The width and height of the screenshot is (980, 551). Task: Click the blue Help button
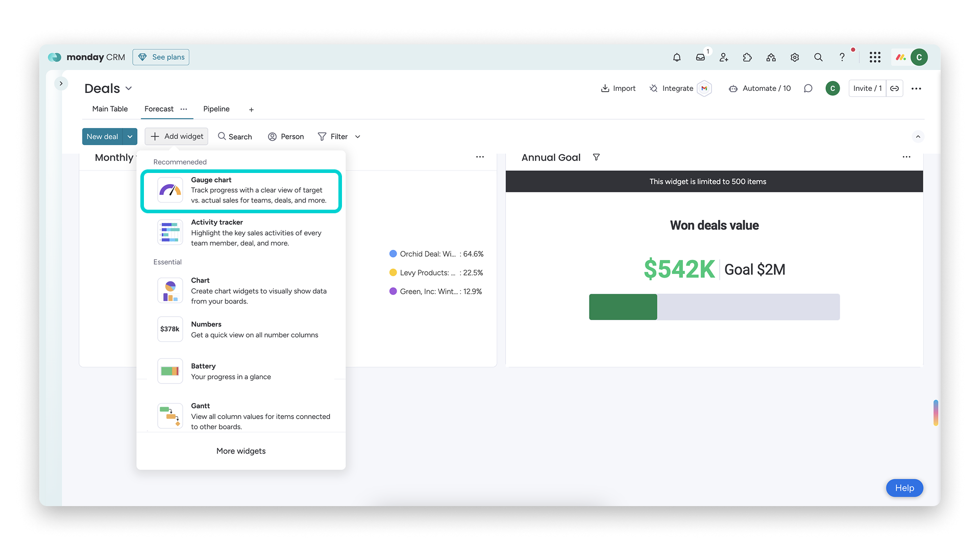[904, 488]
